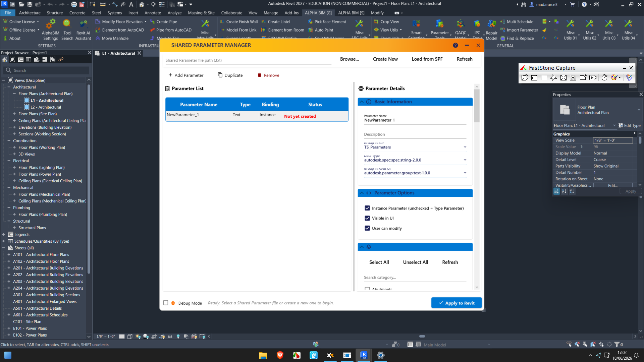This screenshot has height=362, width=644.
Task: Open L2 - Architectural floor plan
Action: point(46,107)
